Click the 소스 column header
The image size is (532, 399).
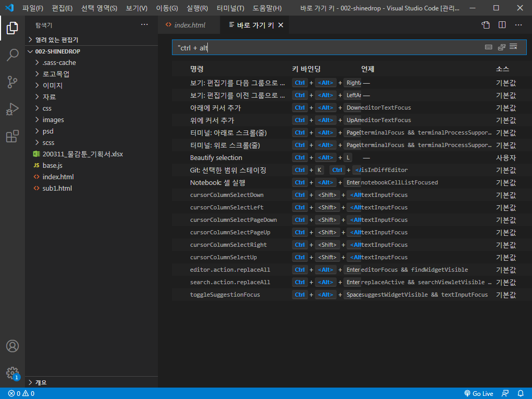(x=502, y=69)
